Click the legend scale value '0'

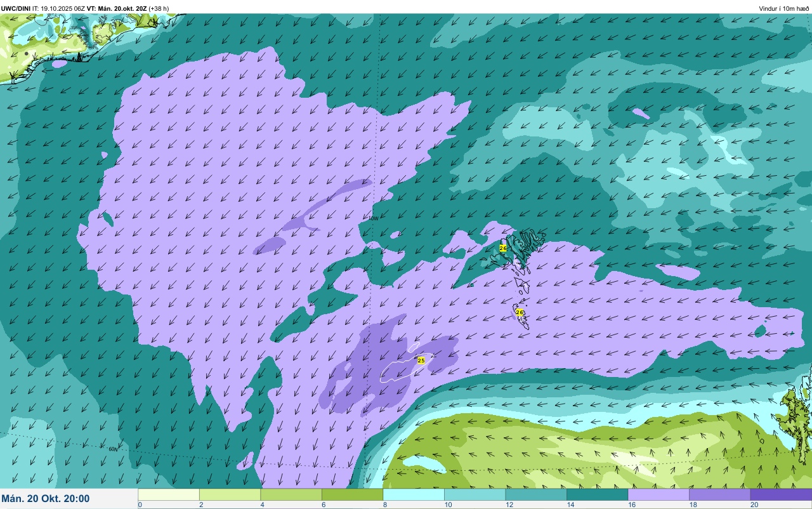(x=140, y=505)
